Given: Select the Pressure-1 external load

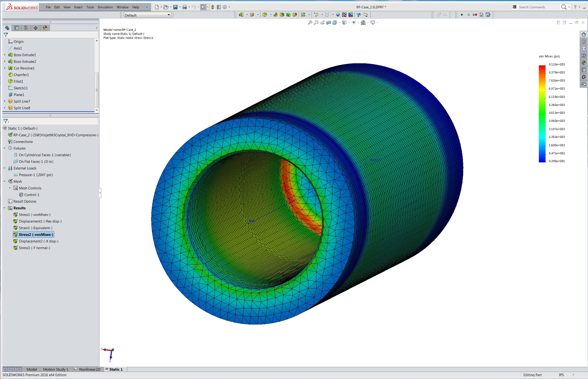Looking at the screenshot, I should pyautogui.click(x=36, y=175).
